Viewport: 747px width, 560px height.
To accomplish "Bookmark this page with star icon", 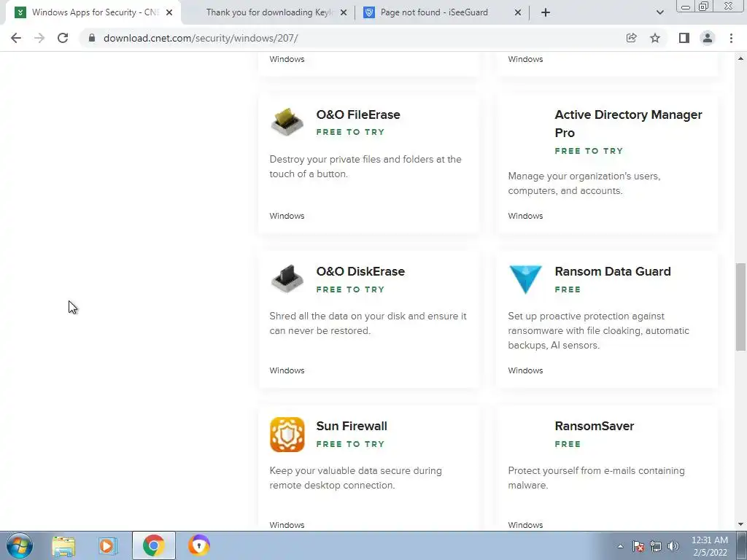I will tap(655, 38).
